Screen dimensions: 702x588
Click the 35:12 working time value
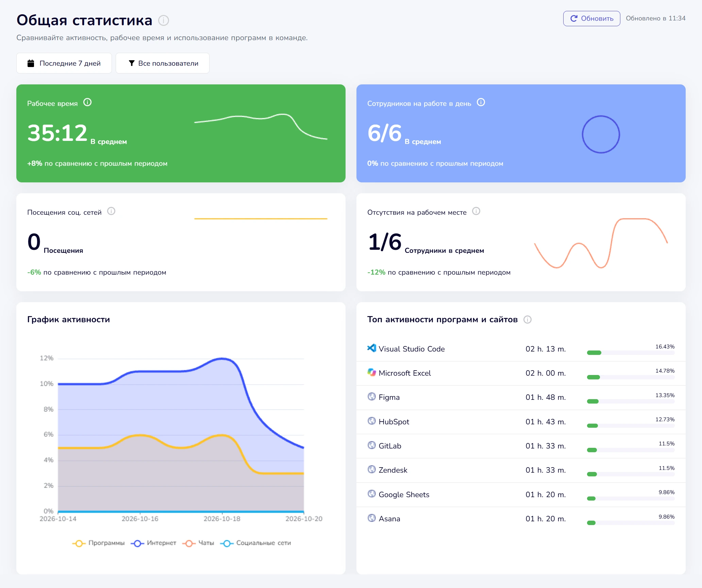[x=57, y=133]
